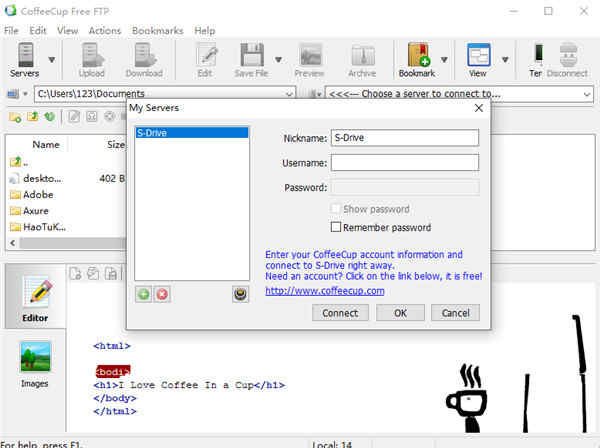Image resolution: width=600 pixels, height=448 pixels.
Task: Select the HaoTuK... folder
Action: click(x=38, y=227)
